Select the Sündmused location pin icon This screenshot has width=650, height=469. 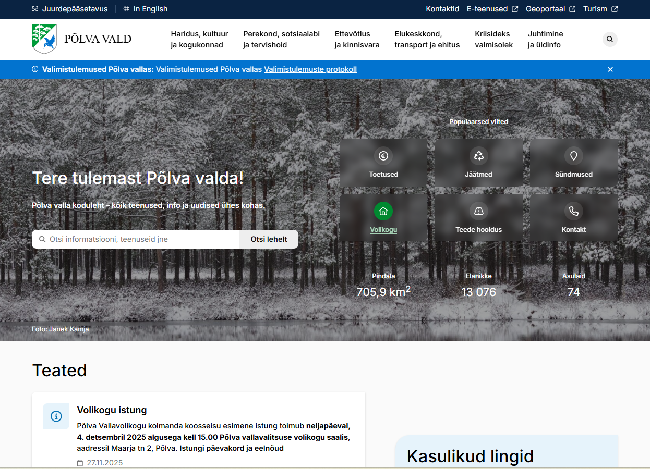[x=573, y=157]
